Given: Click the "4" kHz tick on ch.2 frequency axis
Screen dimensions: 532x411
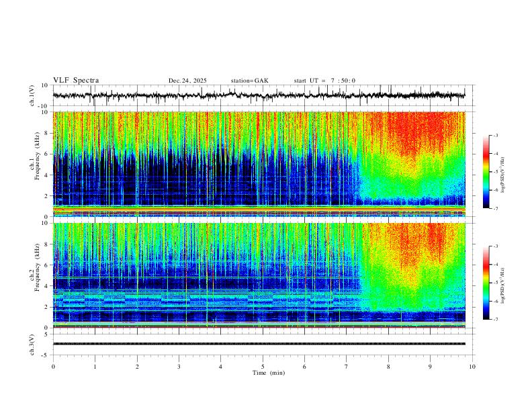Looking at the screenshot, I should (x=46, y=286).
